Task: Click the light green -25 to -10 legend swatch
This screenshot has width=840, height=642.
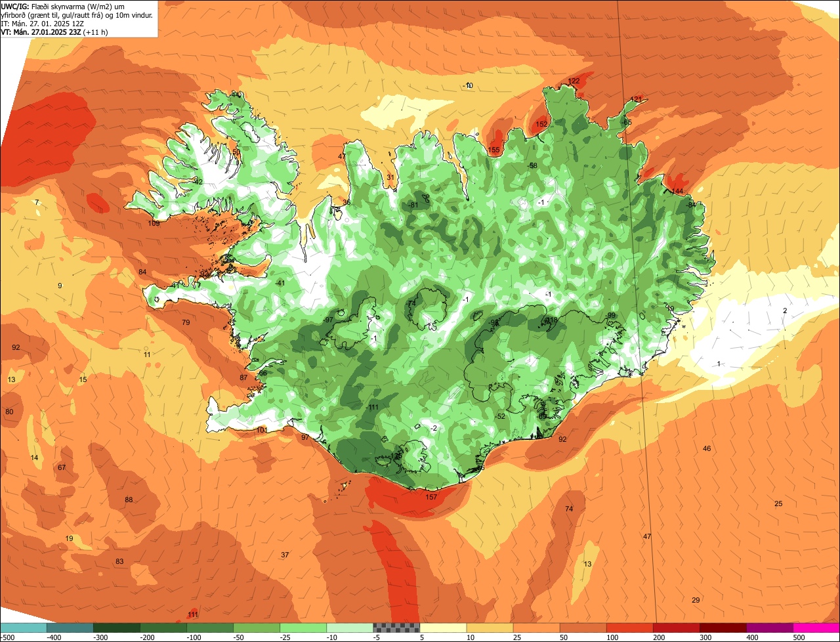Action: point(303,628)
